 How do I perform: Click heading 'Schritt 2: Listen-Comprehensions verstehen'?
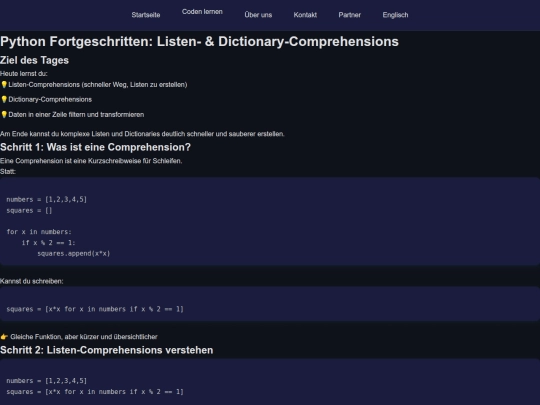[106, 350]
